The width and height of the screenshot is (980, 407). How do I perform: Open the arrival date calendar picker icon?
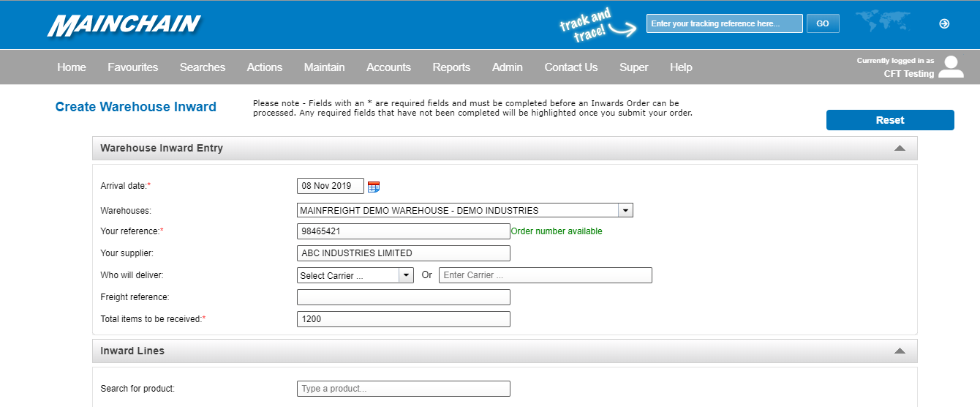[x=374, y=187]
